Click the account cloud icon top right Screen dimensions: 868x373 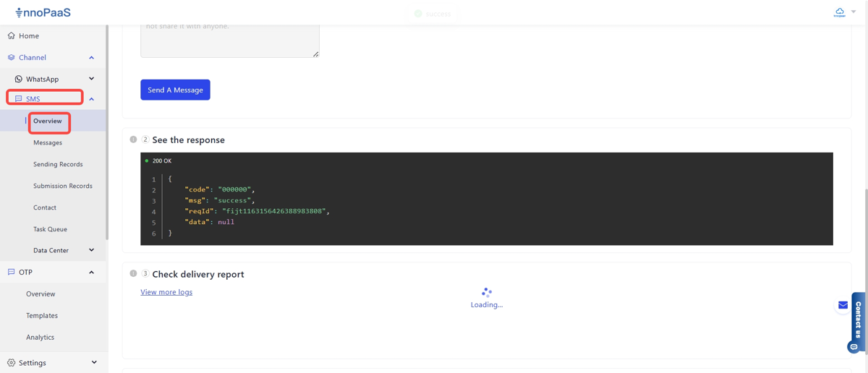[x=839, y=12]
